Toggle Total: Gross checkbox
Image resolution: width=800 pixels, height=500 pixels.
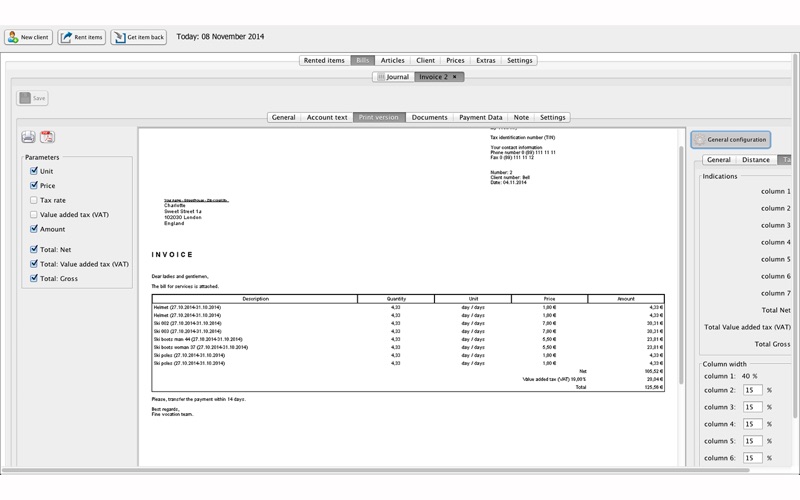(x=34, y=278)
